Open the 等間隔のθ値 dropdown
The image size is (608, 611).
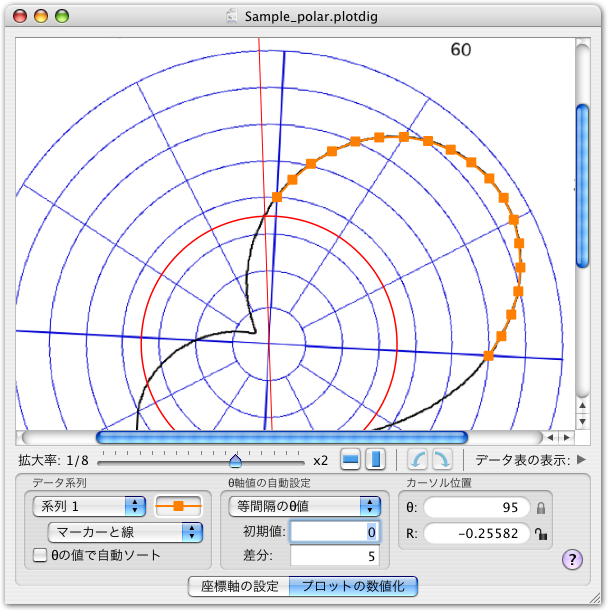pos(304,506)
